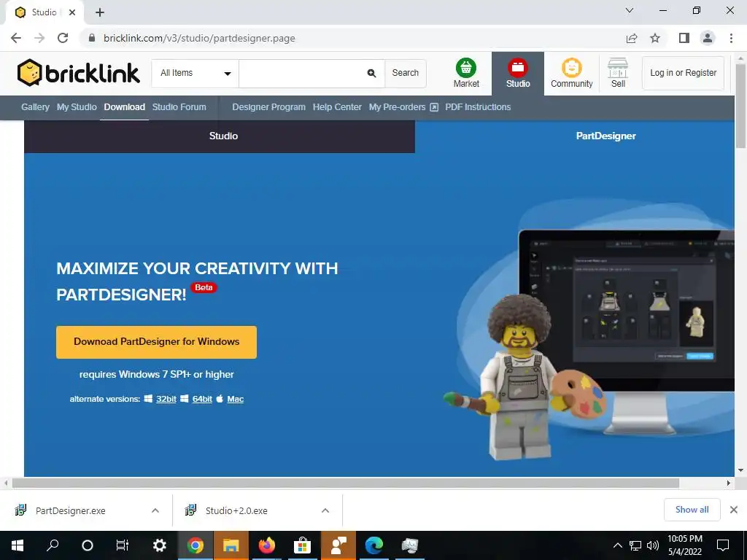Click the vertical page scrollbar thumb
This screenshot has height=560, width=747.
(740, 106)
